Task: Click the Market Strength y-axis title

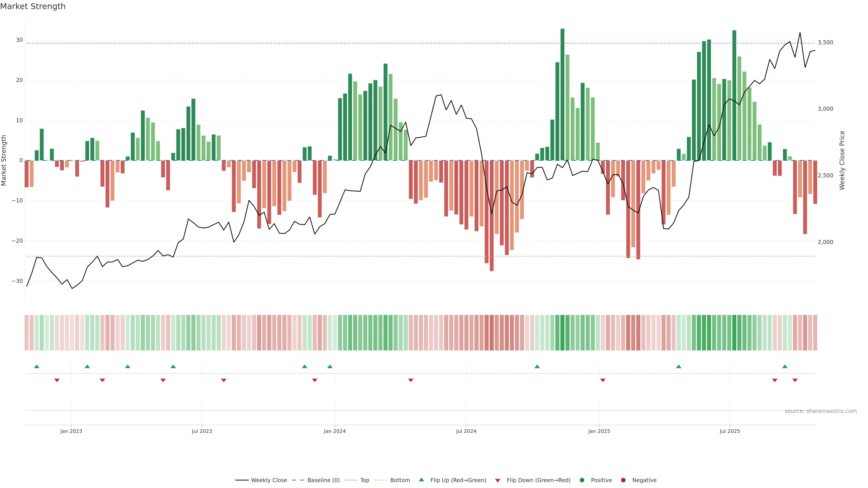Action: 4,160
